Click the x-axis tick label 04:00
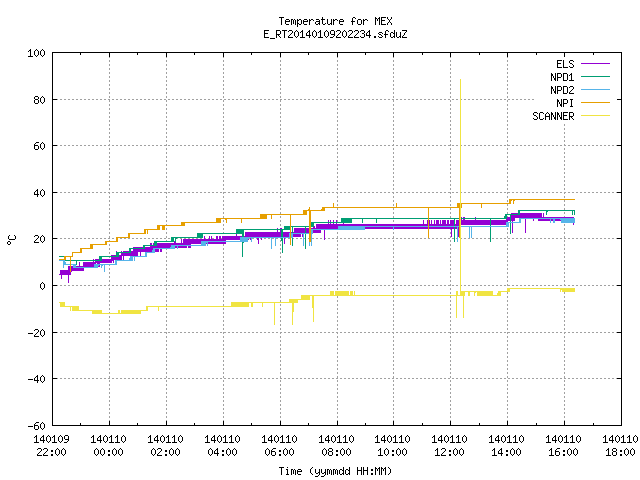The width and height of the screenshot is (640, 480). (x=222, y=452)
